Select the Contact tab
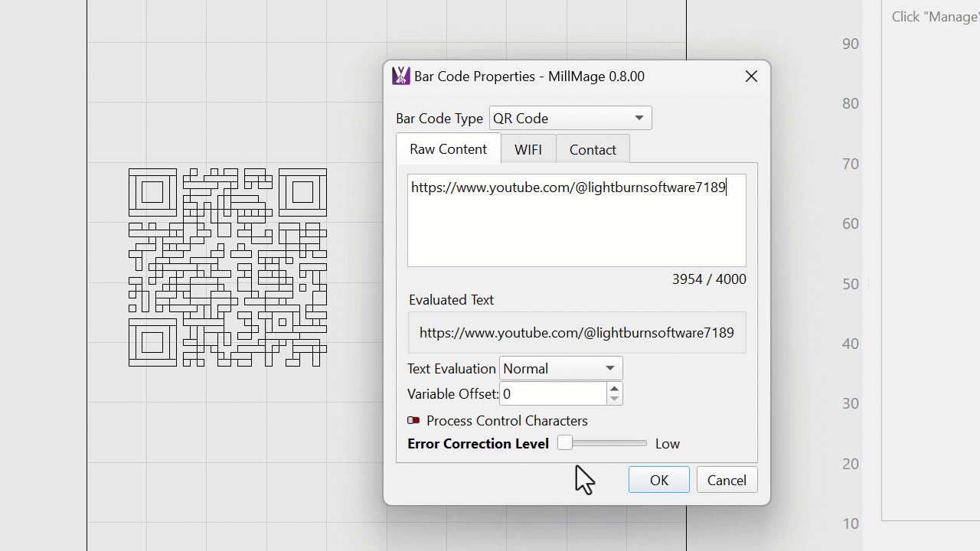Screen dimensions: 980x551 point(593,150)
